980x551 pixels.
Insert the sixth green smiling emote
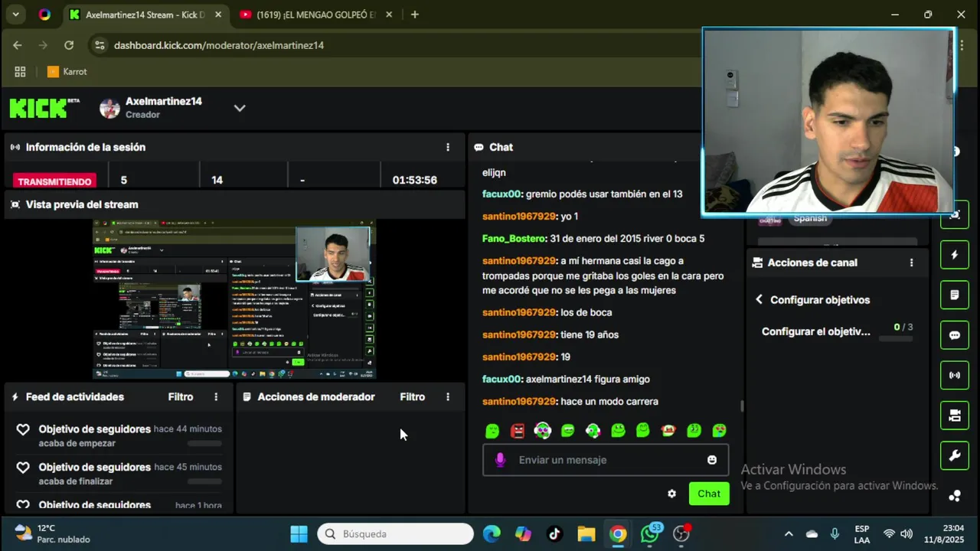click(618, 431)
